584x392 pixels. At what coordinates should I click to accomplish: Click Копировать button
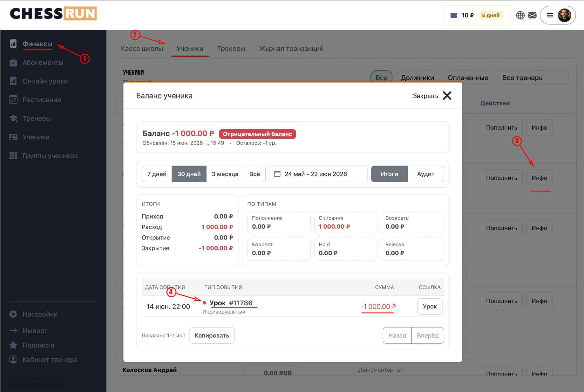pos(212,335)
